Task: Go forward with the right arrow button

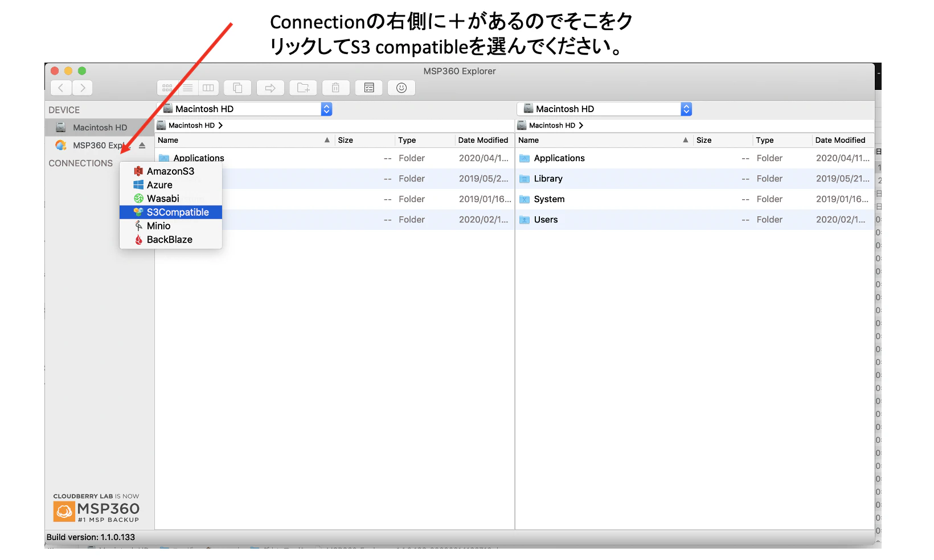Action: tap(83, 88)
